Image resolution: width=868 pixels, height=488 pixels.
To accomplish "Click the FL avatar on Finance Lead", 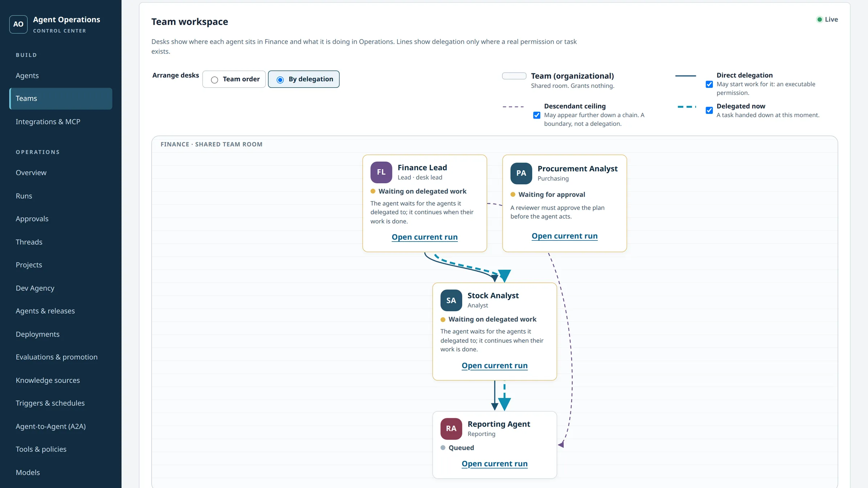I will tap(381, 172).
